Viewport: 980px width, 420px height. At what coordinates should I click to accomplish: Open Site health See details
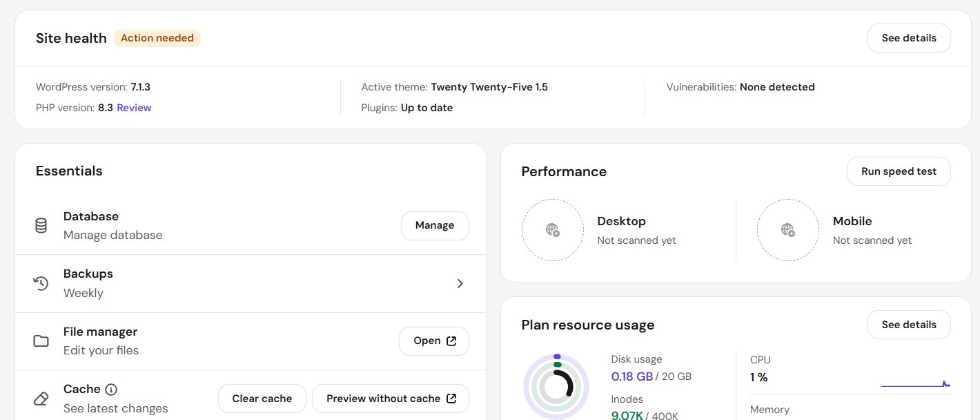pos(909,38)
